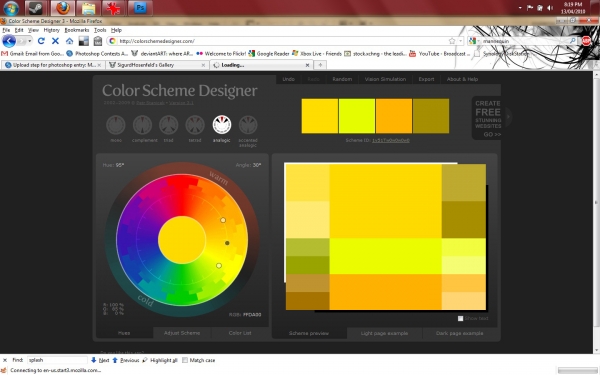Viewport: 600px width, 375px height.
Task: Click in the find bar text field
Action: point(57,360)
